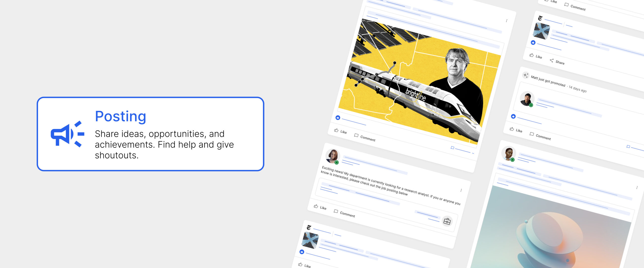The width and height of the screenshot is (644, 268).
Task: Like the Brightline train post
Action: point(340,131)
